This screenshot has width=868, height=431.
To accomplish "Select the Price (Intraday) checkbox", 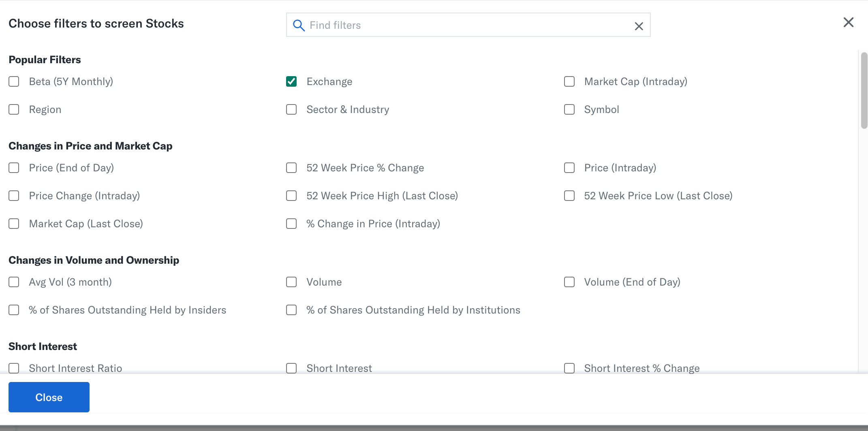I will click(569, 168).
